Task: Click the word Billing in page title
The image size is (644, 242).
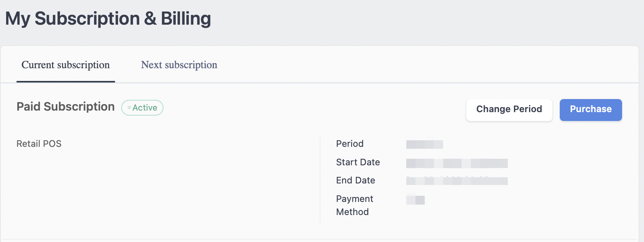Action: pyautogui.click(x=186, y=18)
